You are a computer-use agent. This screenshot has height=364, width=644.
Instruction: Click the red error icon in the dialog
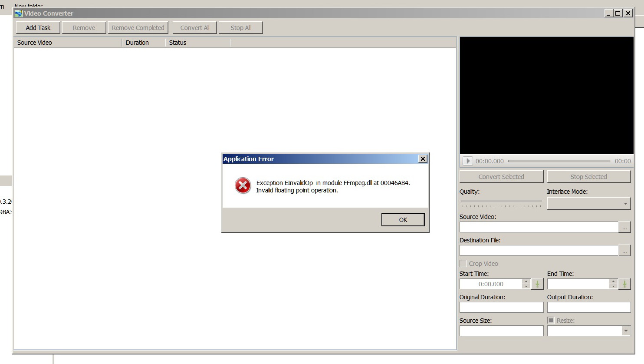[x=243, y=186]
